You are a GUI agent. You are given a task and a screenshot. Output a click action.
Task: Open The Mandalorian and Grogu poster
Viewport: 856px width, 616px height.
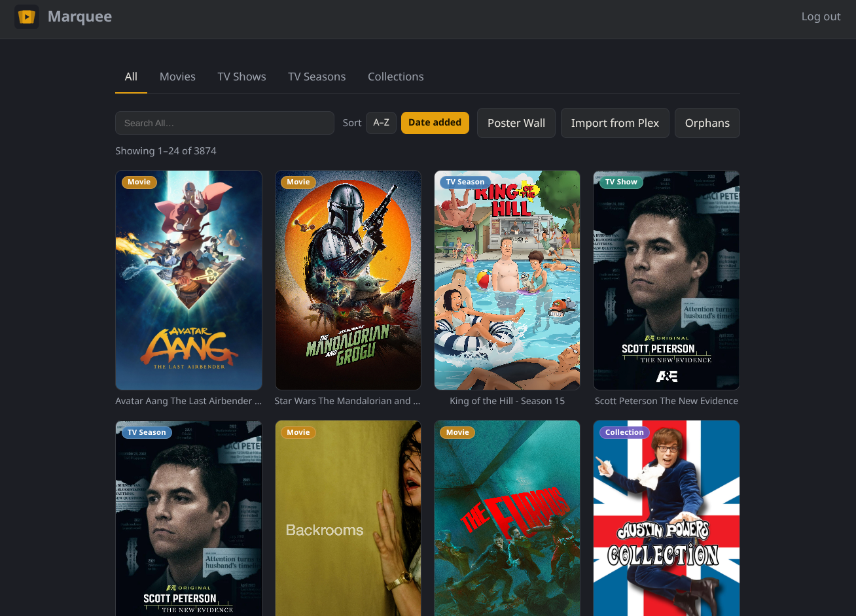pos(348,281)
